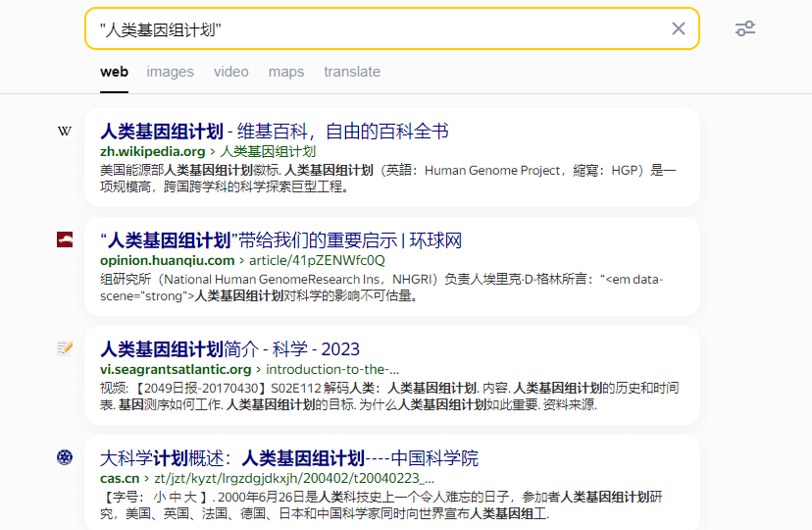The height and width of the screenshot is (530, 812).
Task: Click the notepad favicon beside the seagrantsatlantic result
Action: click(65, 348)
